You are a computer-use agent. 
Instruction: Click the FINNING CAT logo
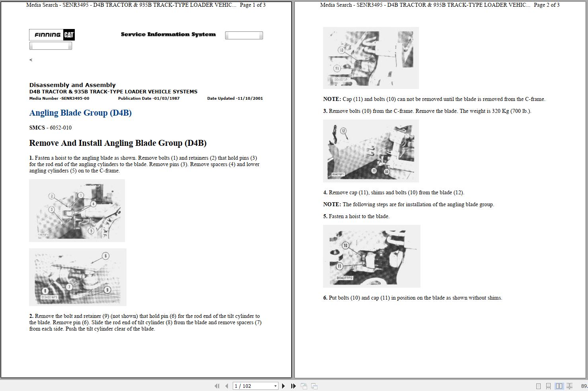(x=52, y=35)
